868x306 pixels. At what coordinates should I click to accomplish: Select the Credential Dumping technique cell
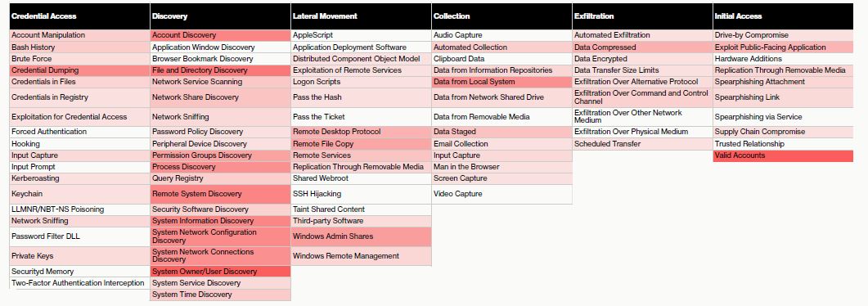point(79,70)
